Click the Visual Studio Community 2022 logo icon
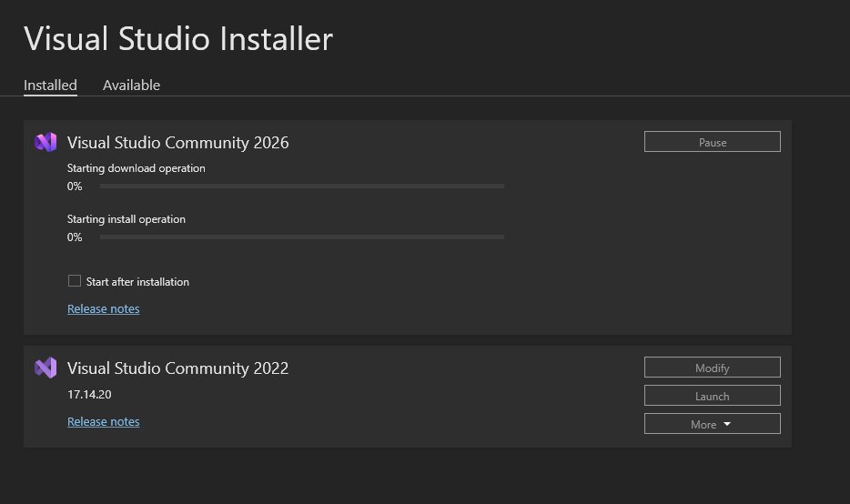Viewport: 850px width, 504px height. tap(46, 368)
